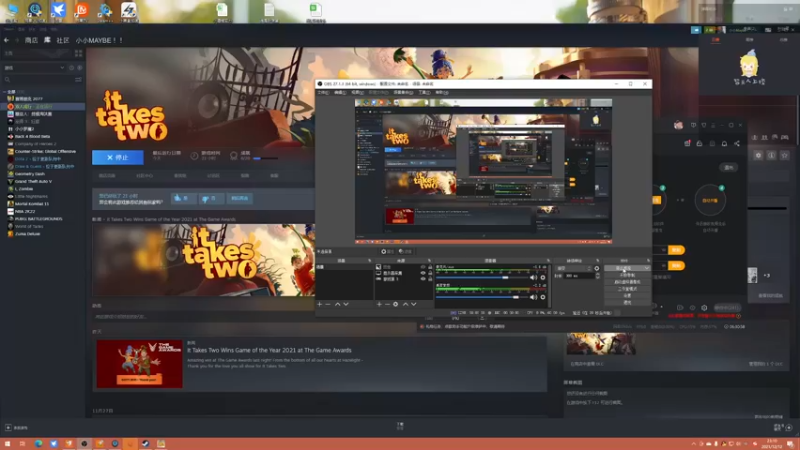Click thumbs-down not recommend button in Steam
This screenshot has width=800, height=450.
(210, 198)
